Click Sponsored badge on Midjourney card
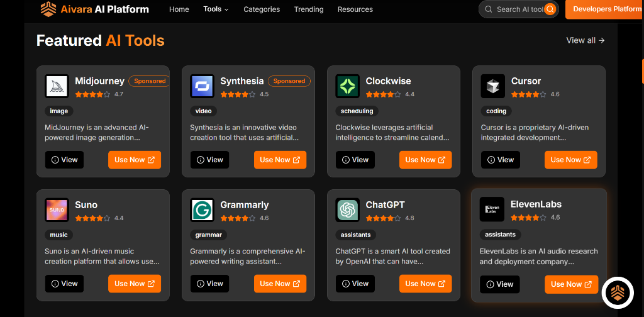 point(150,81)
